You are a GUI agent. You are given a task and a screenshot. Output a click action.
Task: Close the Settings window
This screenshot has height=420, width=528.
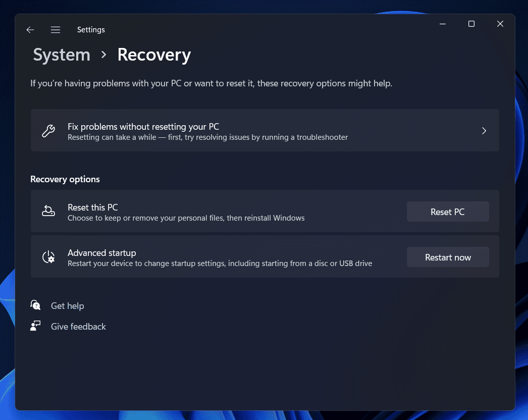pos(500,24)
